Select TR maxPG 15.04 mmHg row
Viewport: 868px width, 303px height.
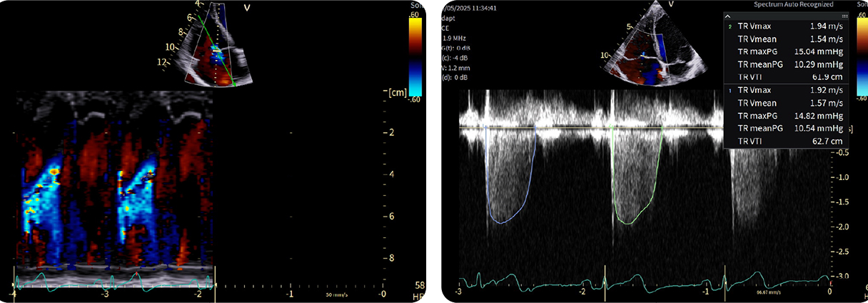(x=787, y=51)
